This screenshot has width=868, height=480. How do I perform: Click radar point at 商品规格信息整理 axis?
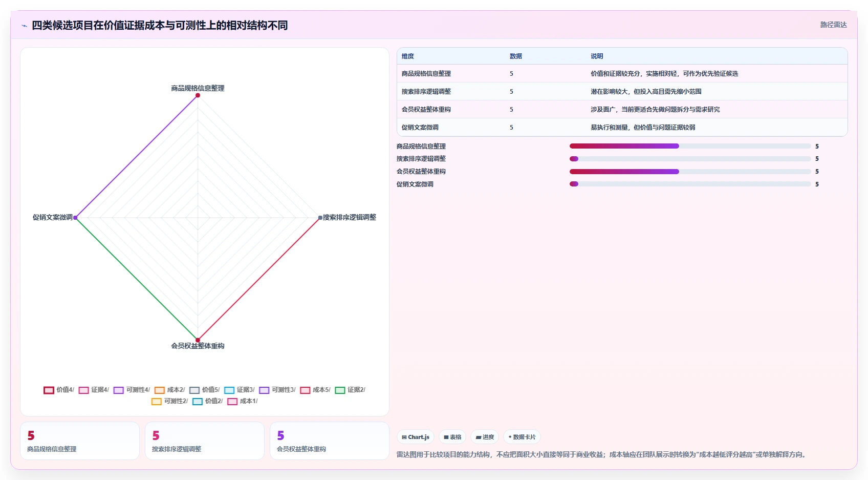click(198, 95)
